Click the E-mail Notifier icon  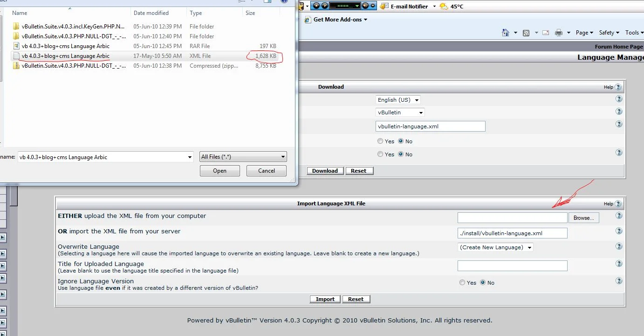tap(384, 6)
